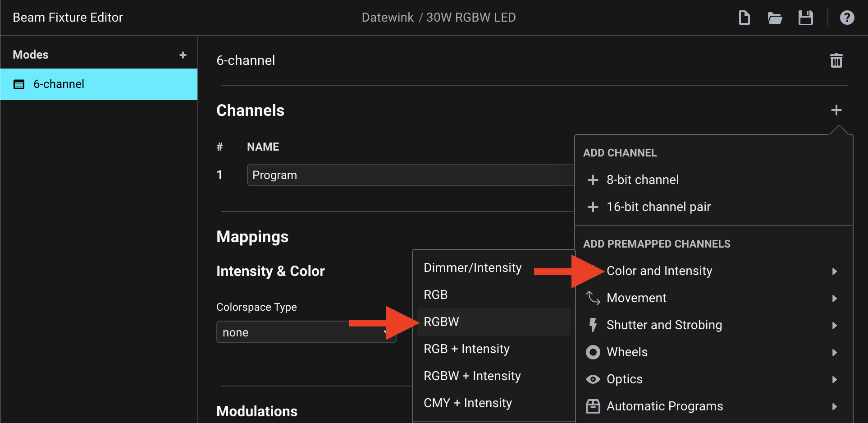Save the fixture with floppy disk icon
This screenshot has width=868, height=423.
805,18
